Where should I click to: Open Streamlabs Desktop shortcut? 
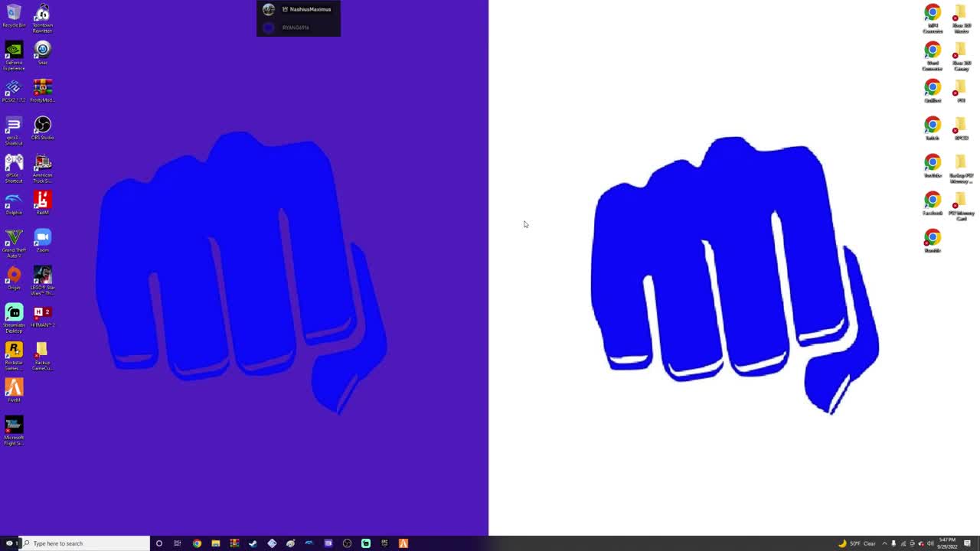pyautogui.click(x=14, y=318)
